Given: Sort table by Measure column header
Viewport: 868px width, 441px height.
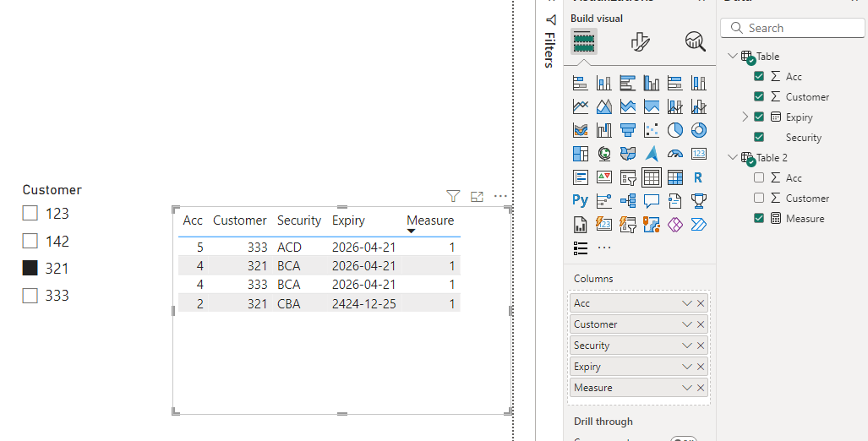Looking at the screenshot, I should (x=430, y=220).
